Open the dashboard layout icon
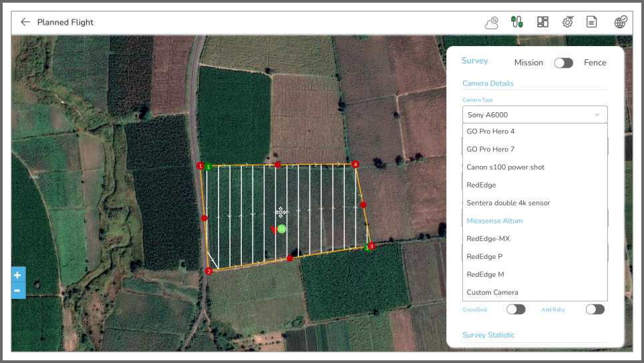Viewport: 644px width, 363px height. pos(542,22)
